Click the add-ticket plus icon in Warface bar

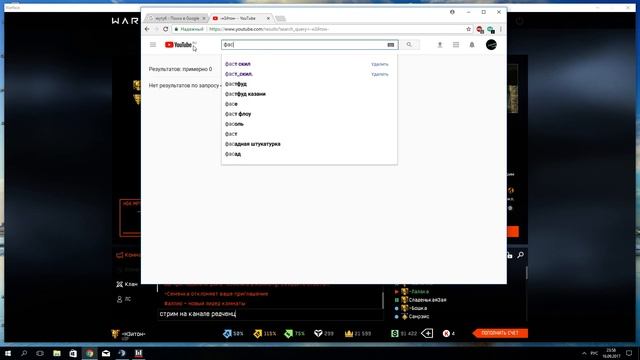[427, 333]
